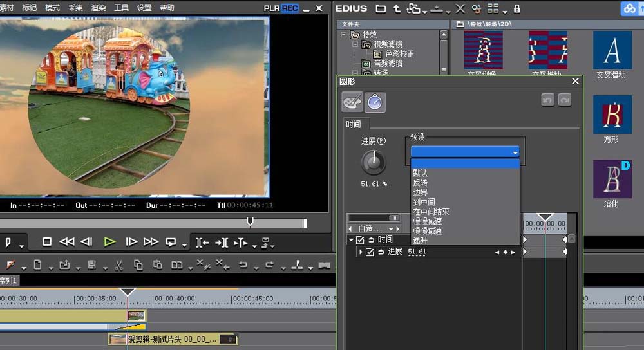Screen dimensions: 644x350
Task: Click the up-level arrow in effects toolbar
Action: (x=397, y=8)
